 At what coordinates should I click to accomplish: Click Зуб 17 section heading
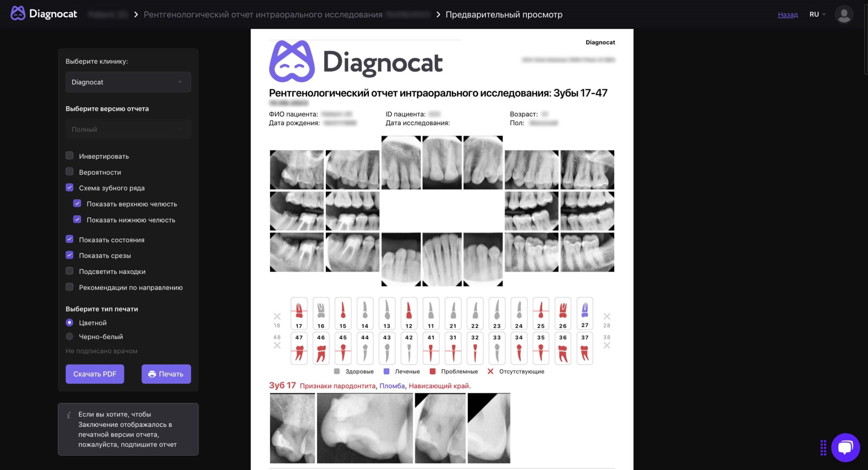point(282,386)
